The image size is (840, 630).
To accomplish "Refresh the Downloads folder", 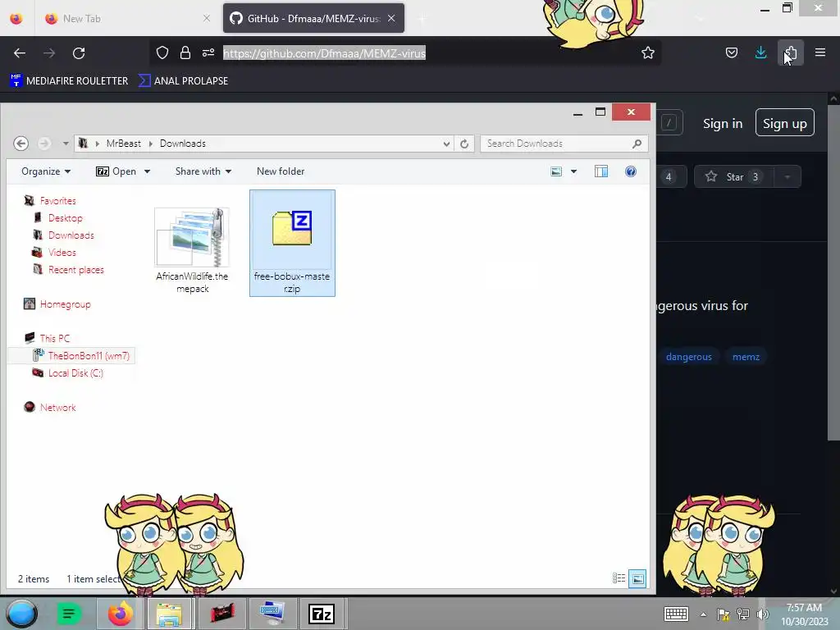I will 464,144.
